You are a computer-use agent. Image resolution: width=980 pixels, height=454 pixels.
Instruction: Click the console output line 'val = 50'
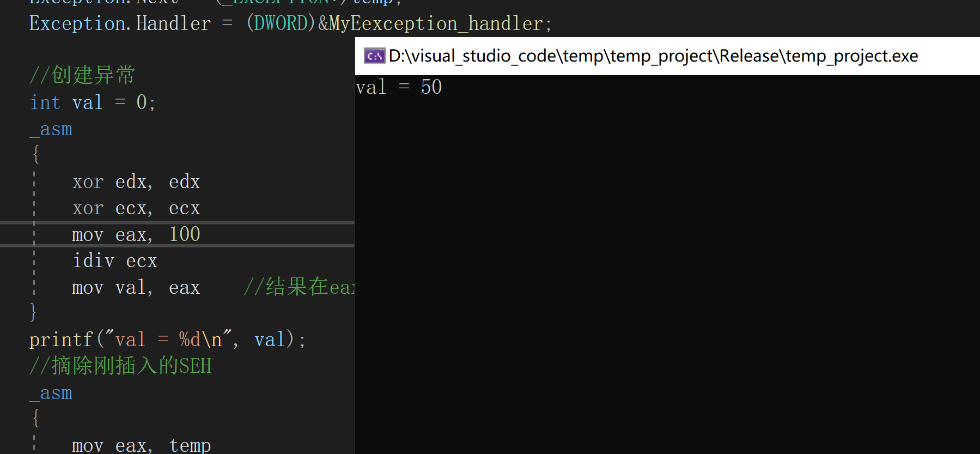click(399, 87)
